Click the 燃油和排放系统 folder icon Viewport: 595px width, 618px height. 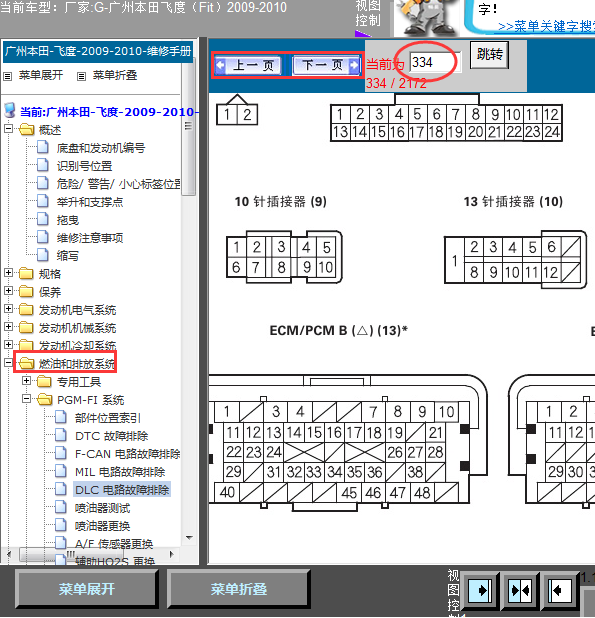pyautogui.click(x=26, y=363)
